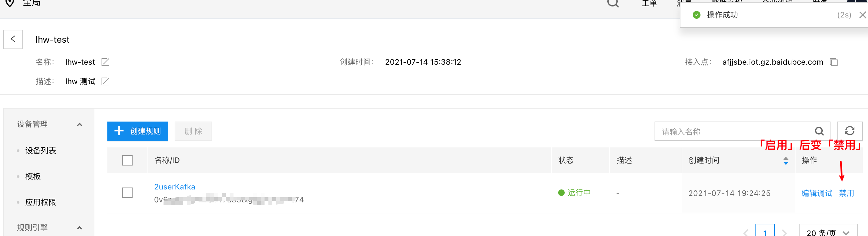Edit the description pencil icon
The image size is (868, 236).
[105, 81]
